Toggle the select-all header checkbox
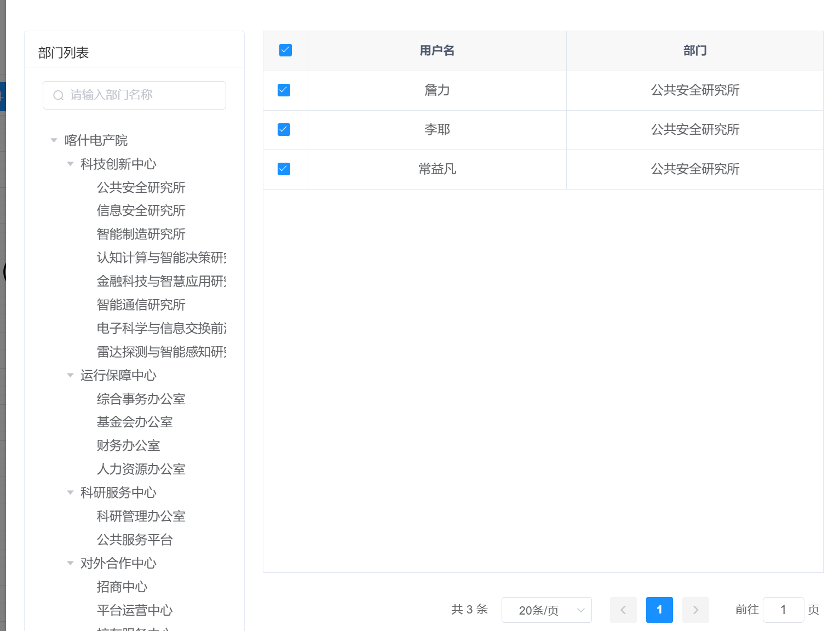Screen dimensions: 840x631 click(x=285, y=50)
